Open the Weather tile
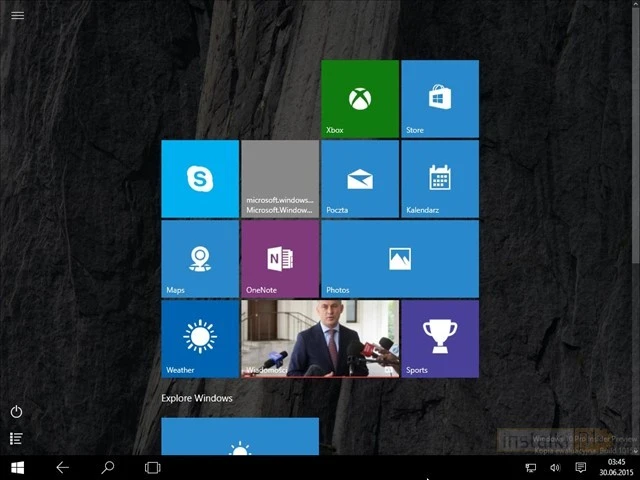Viewport: 640px width, 480px height. pos(200,338)
